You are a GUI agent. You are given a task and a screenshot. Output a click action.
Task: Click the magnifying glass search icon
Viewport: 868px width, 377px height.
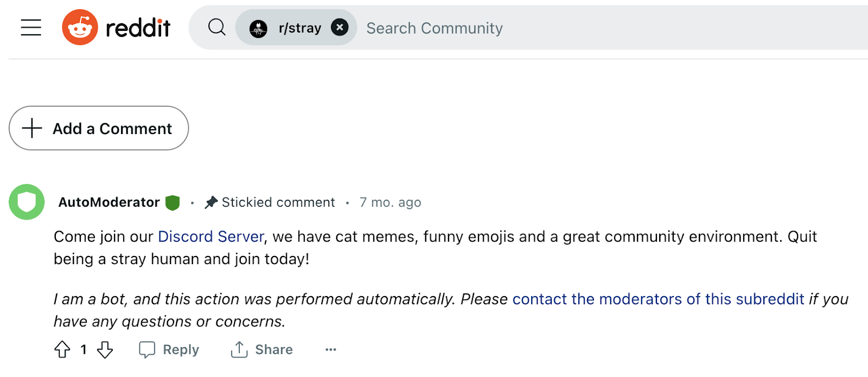[x=217, y=27]
